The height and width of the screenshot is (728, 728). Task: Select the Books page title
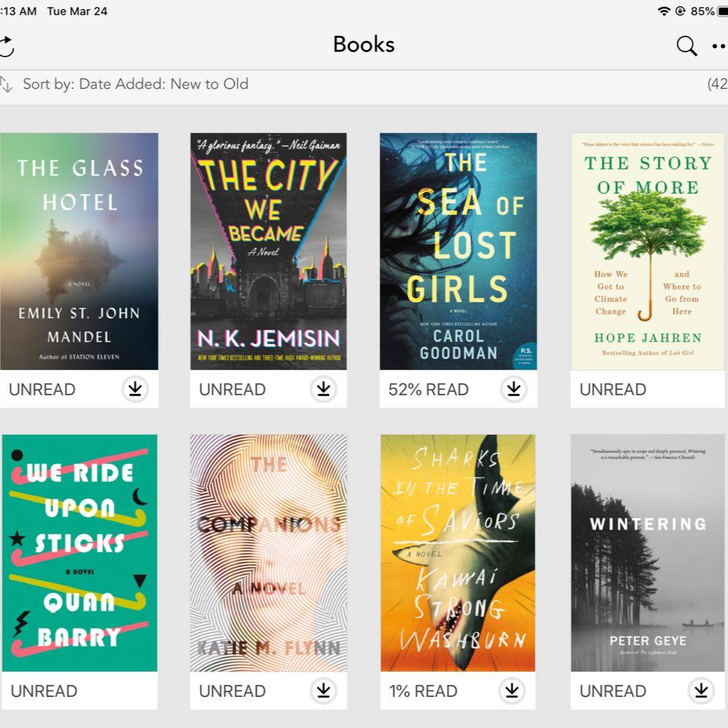(364, 44)
